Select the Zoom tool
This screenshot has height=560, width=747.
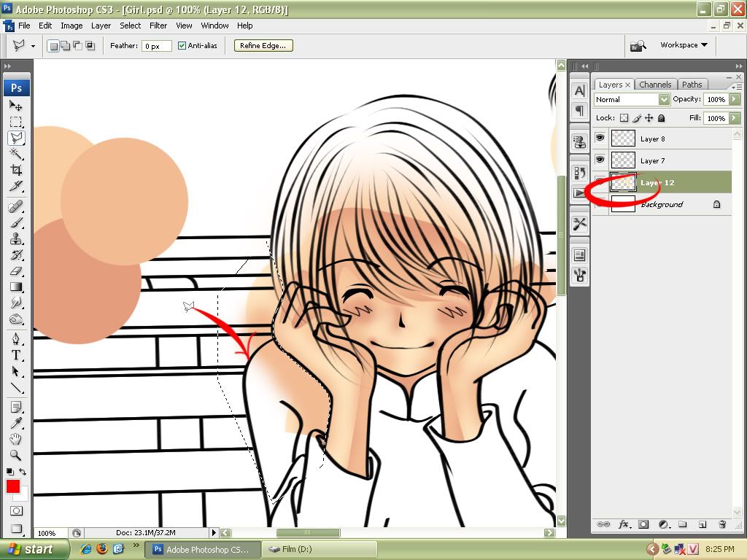tap(16, 456)
